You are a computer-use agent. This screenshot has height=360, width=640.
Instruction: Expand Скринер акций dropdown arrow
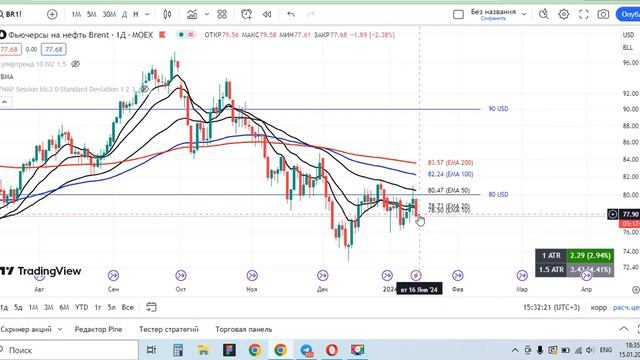60,329
